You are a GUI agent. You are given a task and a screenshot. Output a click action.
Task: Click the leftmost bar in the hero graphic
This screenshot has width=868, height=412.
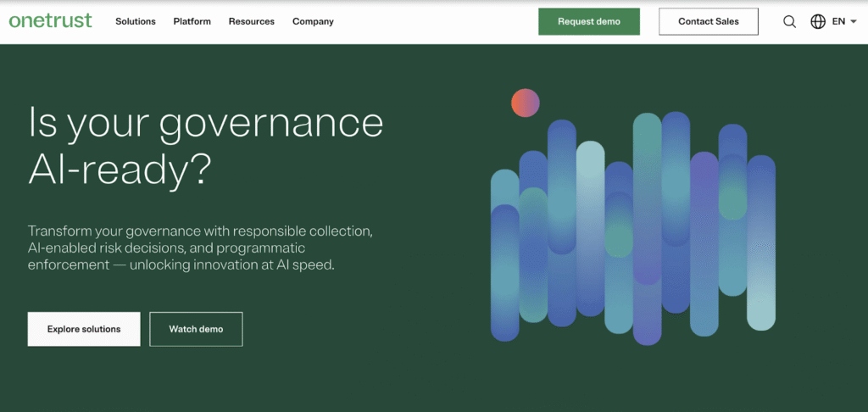504,254
